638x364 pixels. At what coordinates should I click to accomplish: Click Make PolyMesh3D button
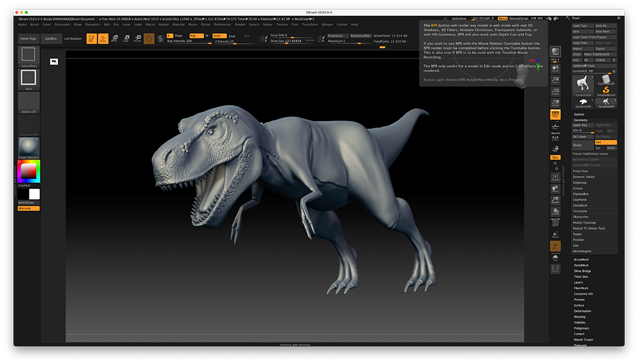(x=600, y=54)
